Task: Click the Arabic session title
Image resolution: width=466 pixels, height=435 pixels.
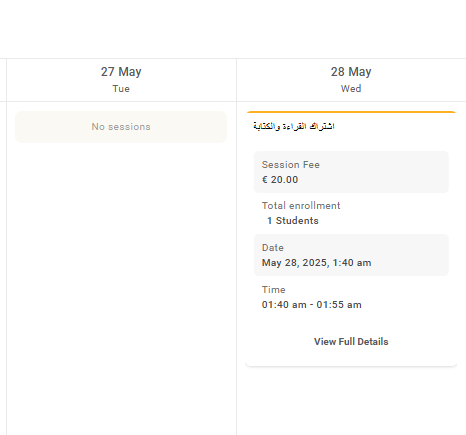Action: 294,126
